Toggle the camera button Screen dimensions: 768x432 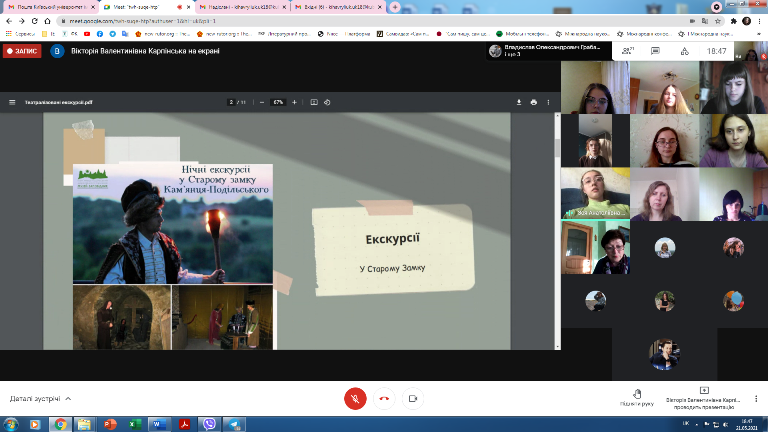point(412,398)
